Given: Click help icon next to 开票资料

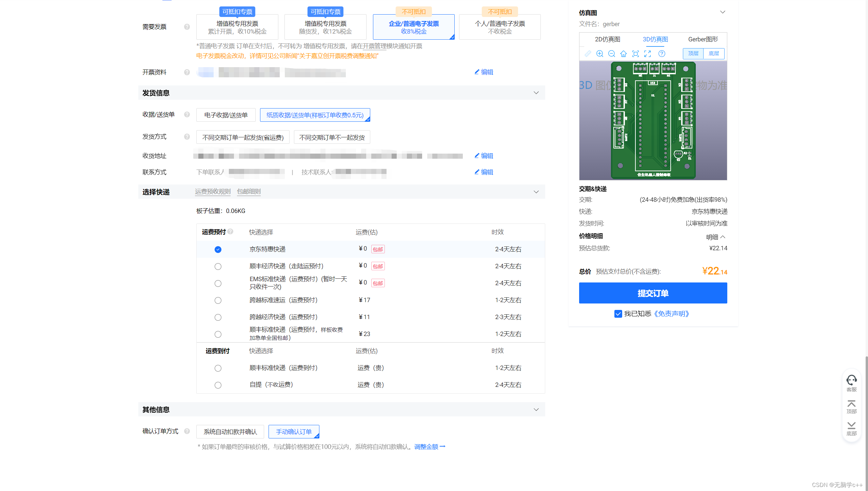Looking at the screenshot, I should 187,72.
